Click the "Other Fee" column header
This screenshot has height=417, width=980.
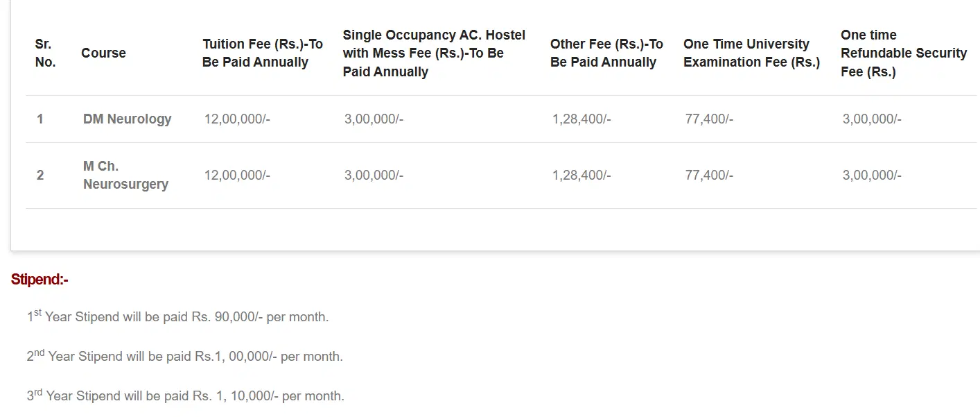[606, 53]
